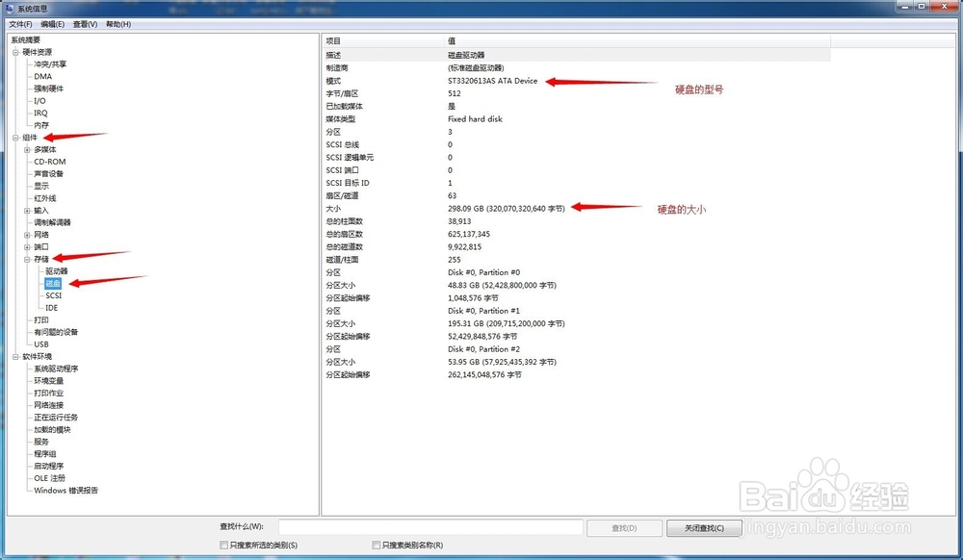Select 环境变量 tree item

48,381
